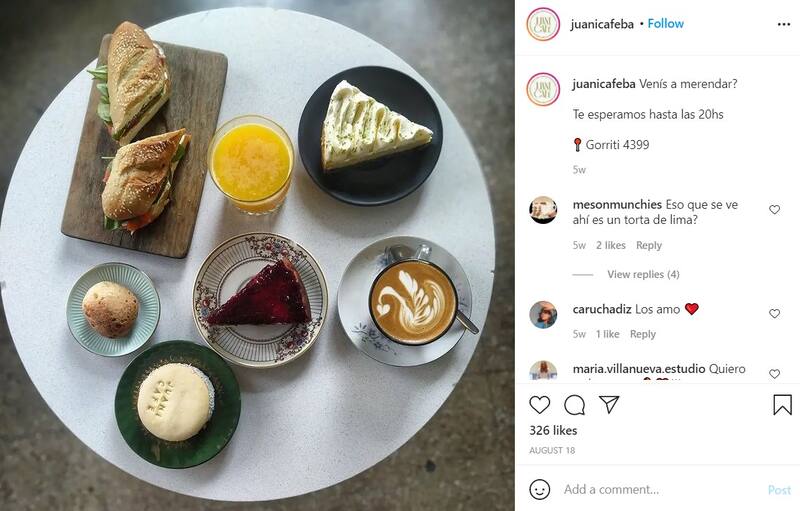The image size is (800, 511).
Task: Open the three-dot more options menu
Action: [784, 24]
